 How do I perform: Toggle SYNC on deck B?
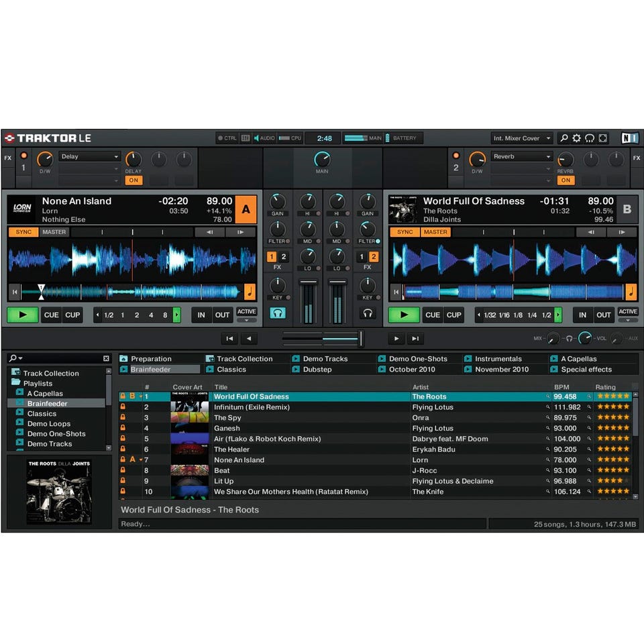[405, 232]
